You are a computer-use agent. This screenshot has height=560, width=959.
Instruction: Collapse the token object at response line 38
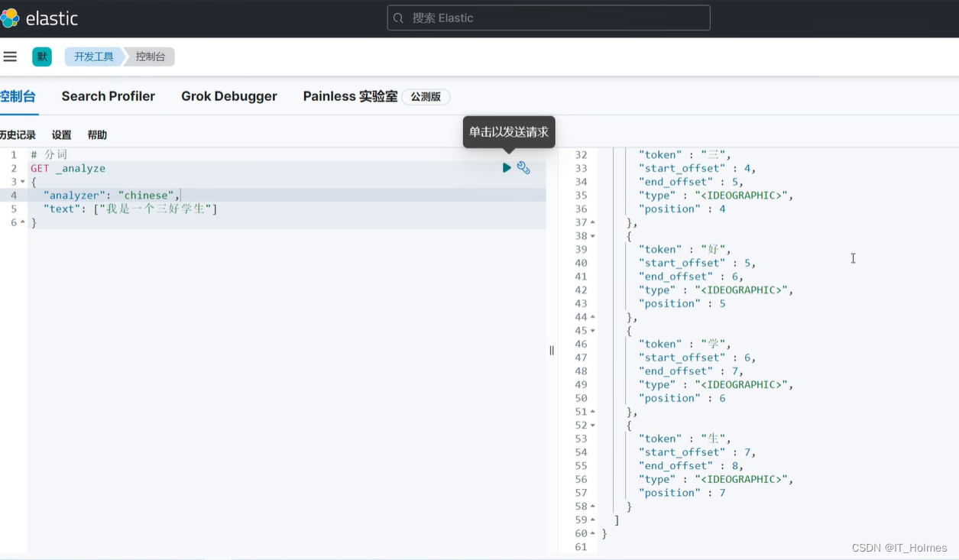593,236
